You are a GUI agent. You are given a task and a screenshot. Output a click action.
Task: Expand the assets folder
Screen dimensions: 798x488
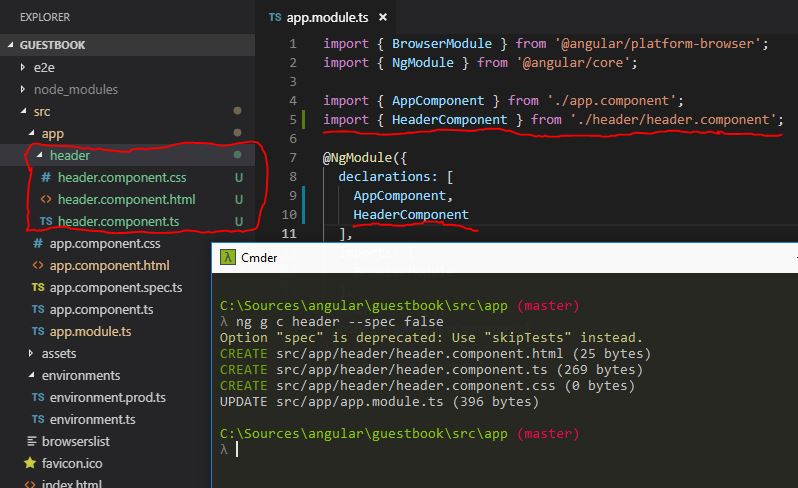32,353
